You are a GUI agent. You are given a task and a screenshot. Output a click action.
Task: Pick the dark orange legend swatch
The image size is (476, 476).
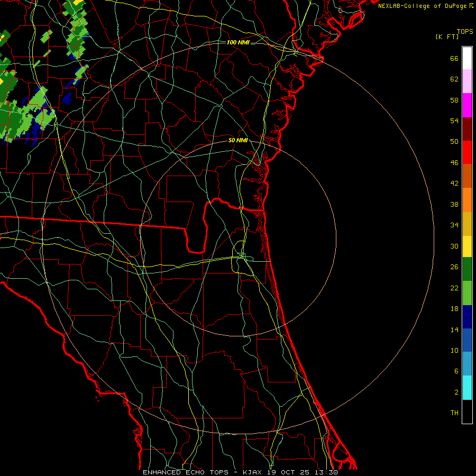click(x=467, y=176)
